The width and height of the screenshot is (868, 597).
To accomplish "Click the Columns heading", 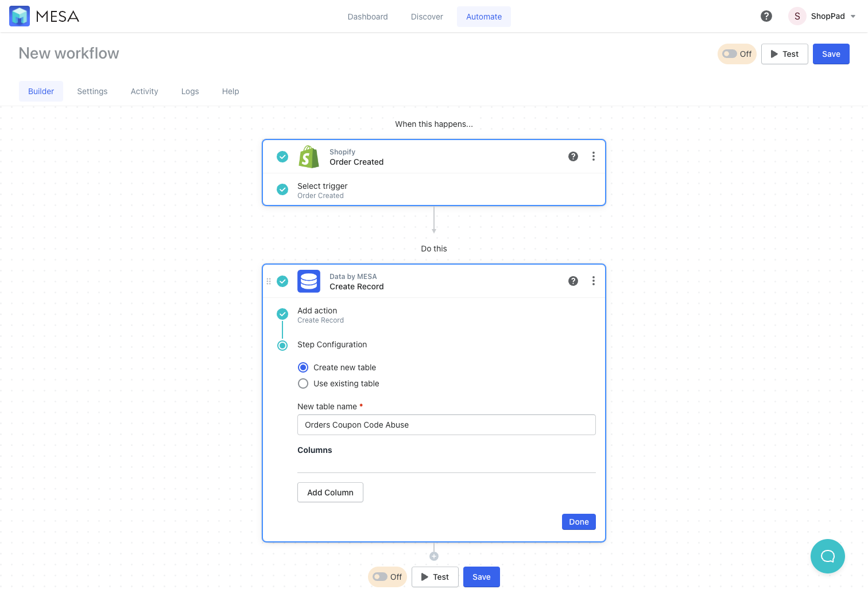I will click(315, 450).
